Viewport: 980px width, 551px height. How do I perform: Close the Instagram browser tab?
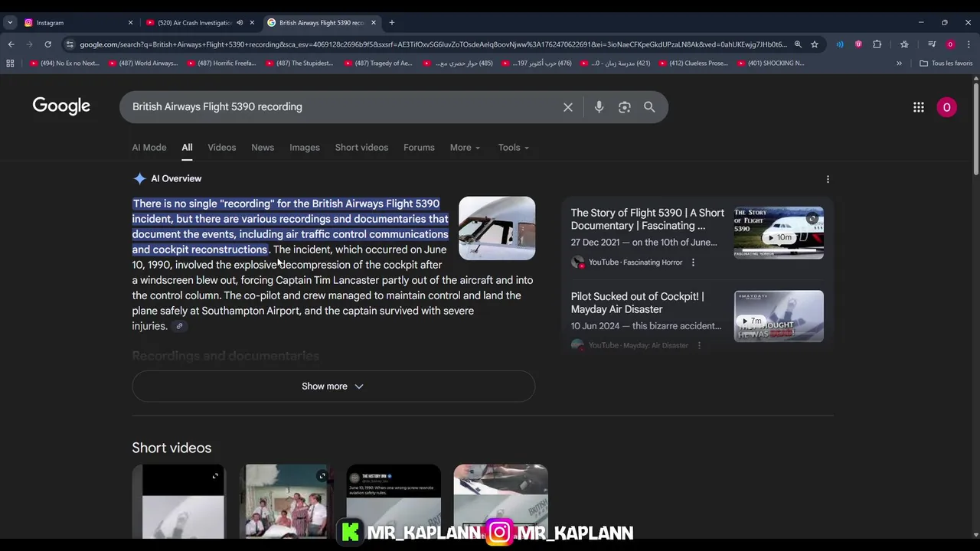point(130,22)
